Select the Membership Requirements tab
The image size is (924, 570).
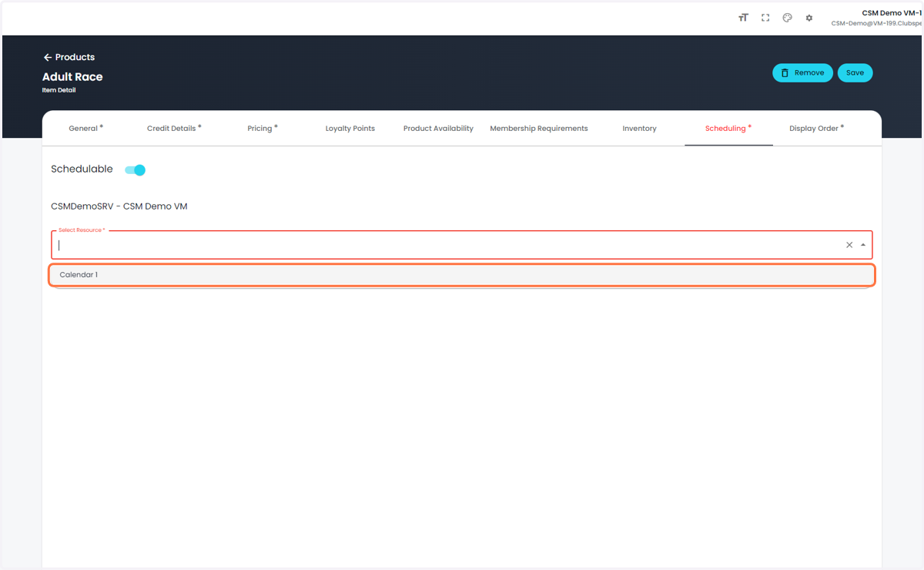539,128
